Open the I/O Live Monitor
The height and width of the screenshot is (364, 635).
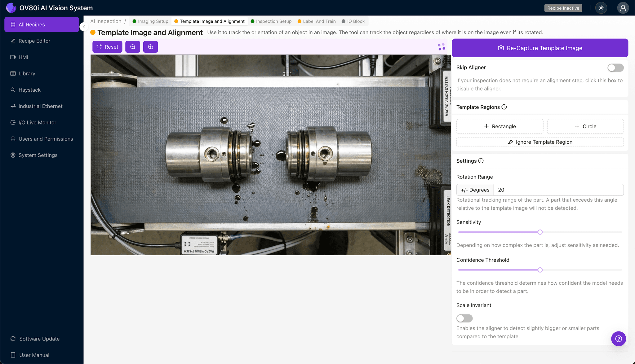pos(37,122)
